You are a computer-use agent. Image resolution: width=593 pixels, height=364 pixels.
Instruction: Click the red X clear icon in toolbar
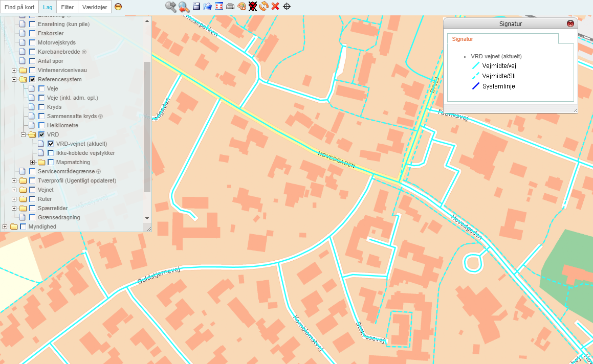click(275, 7)
